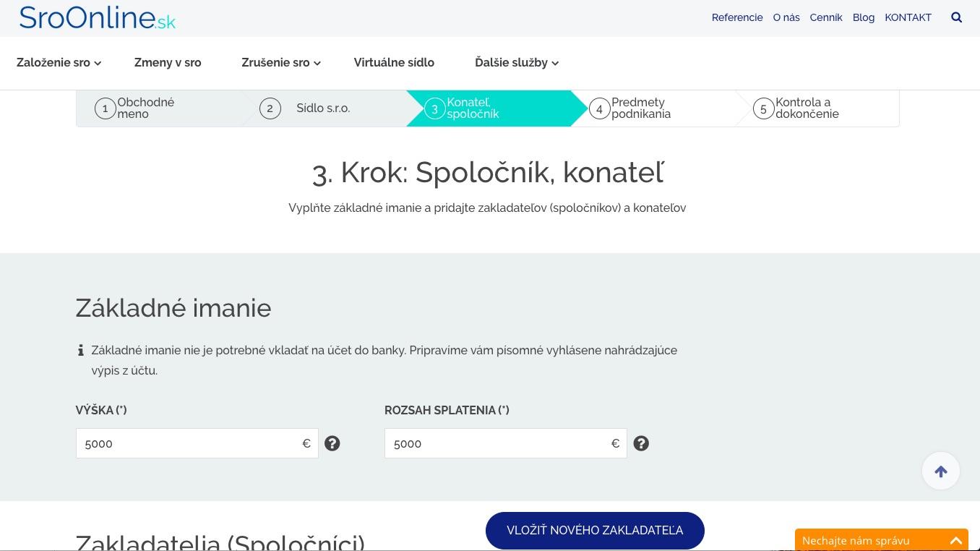Viewport: 980px width, 551px height.
Task: Click Vložiť nového zakladateľa button
Action: click(595, 530)
